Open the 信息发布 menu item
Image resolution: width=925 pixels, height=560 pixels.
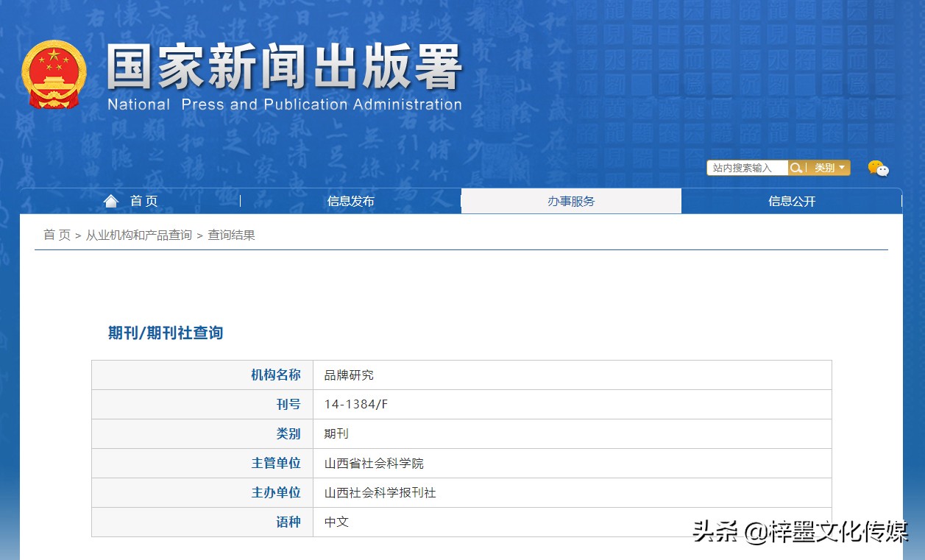351,200
